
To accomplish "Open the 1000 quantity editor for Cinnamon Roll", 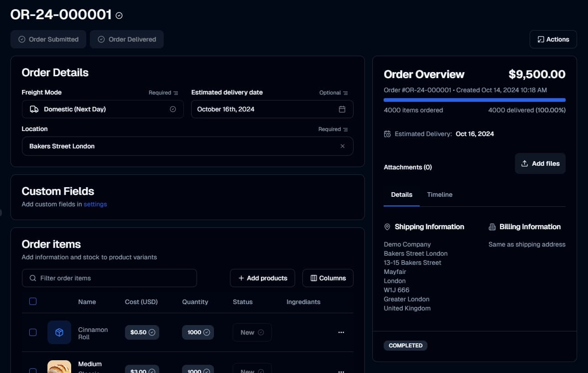I will (198, 332).
